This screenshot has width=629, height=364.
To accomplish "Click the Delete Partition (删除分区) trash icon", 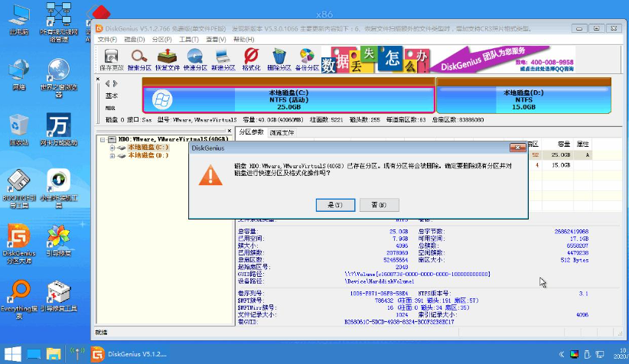I will point(279,60).
